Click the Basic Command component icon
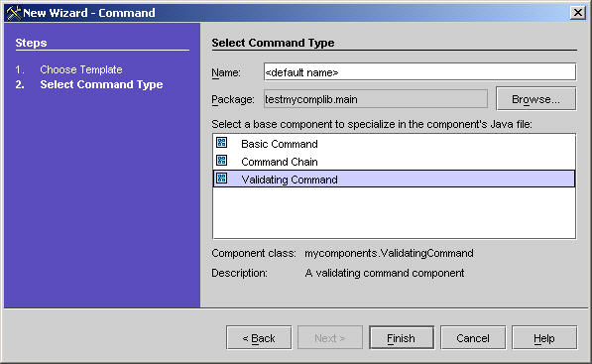Screen dimensions: 592x364 (221, 143)
